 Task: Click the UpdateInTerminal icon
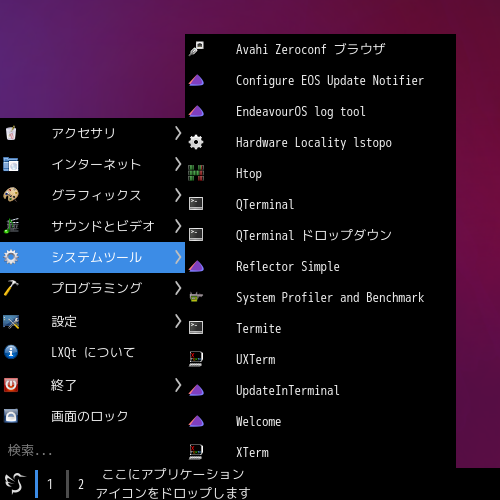click(x=196, y=390)
